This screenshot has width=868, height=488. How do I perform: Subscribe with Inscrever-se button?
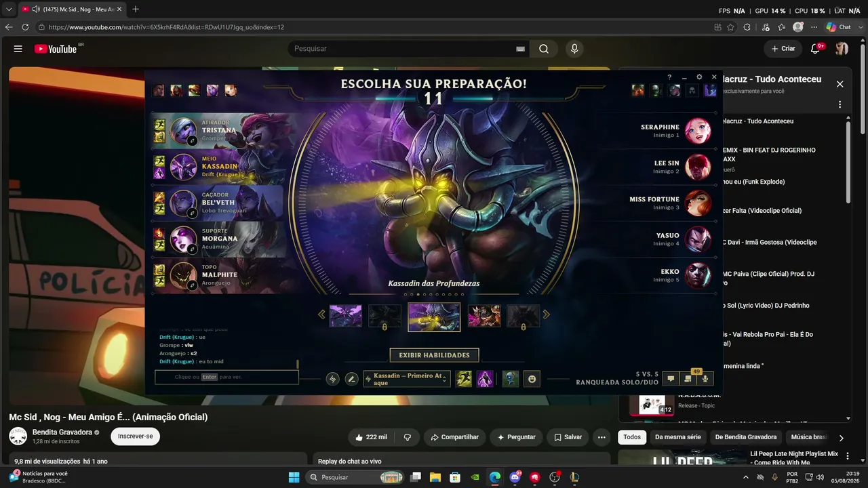point(136,436)
